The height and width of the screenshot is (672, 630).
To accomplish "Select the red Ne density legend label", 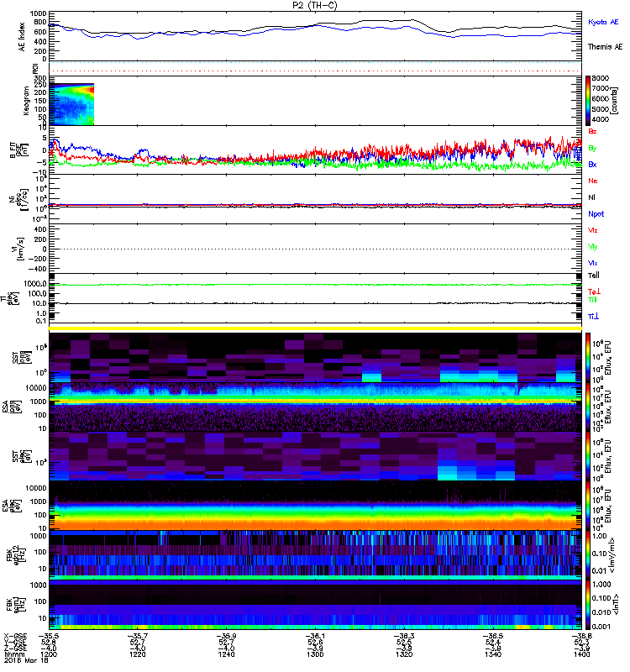I will pos(593,181).
